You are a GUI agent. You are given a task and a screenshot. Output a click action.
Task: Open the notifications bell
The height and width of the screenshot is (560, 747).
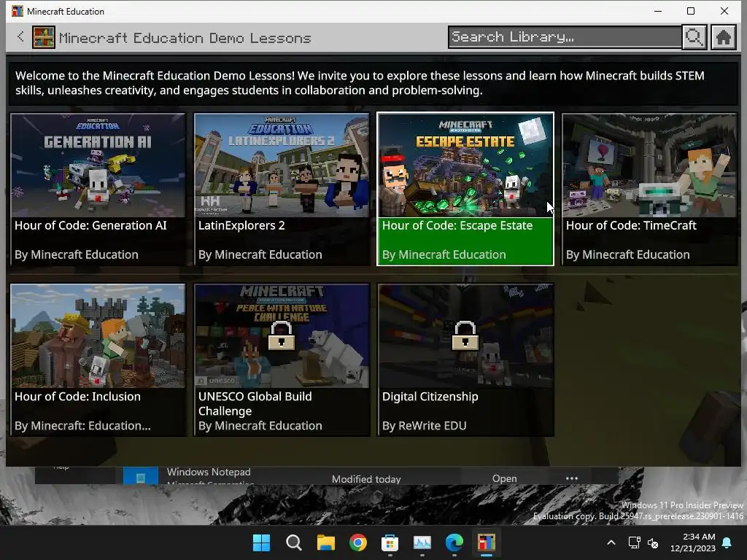[x=727, y=542]
